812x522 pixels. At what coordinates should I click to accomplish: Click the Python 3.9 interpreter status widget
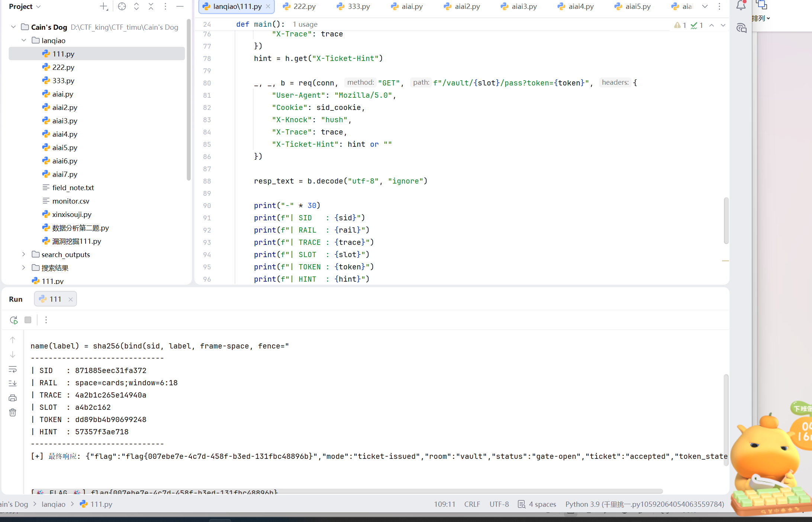(645, 504)
